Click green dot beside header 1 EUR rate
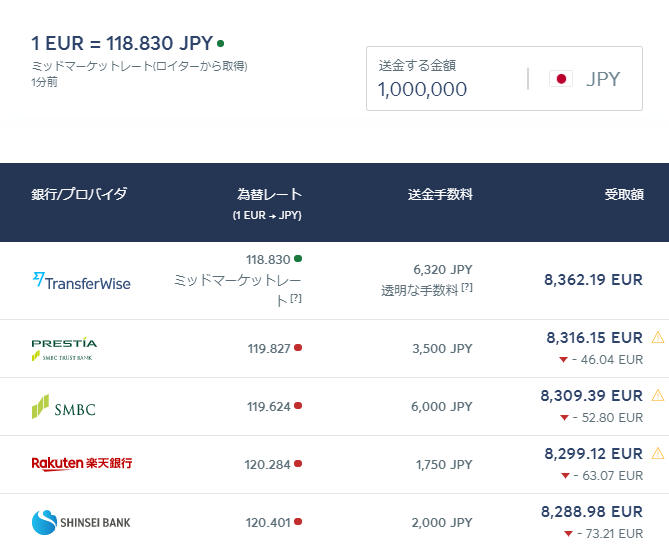Screen dimensions: 669x544 (x=221, y=43)
